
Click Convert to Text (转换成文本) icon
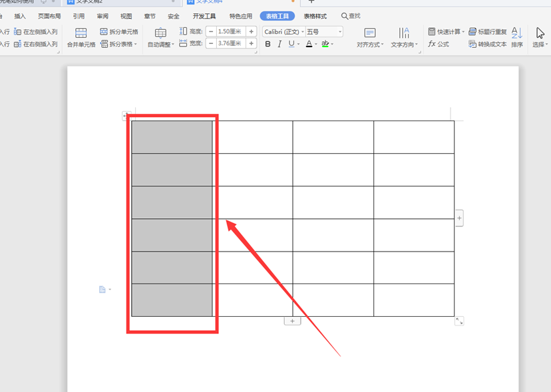click(x=472, y=44)
